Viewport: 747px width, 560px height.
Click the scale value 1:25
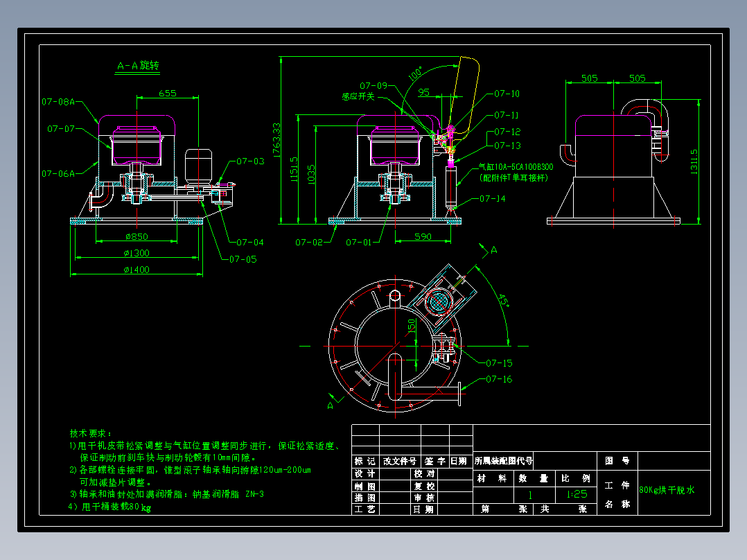[x=577, y=494]
